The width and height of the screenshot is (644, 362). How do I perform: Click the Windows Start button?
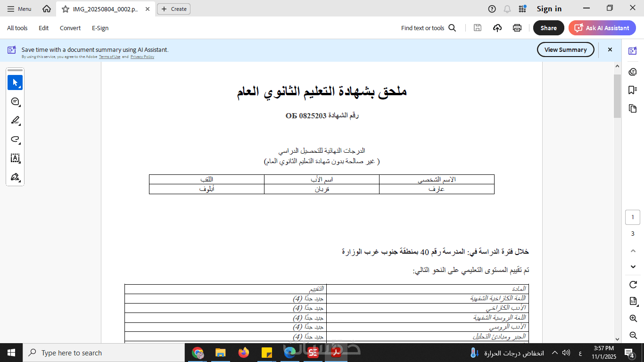click(11, 353)
